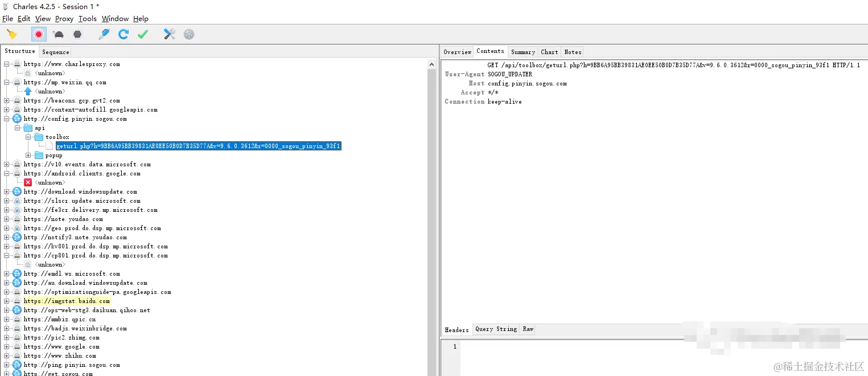Select the https://mmbiz.qpic.cn host
Image resolution: width=868 pixels, height=376 pixels.
point(60,320)
